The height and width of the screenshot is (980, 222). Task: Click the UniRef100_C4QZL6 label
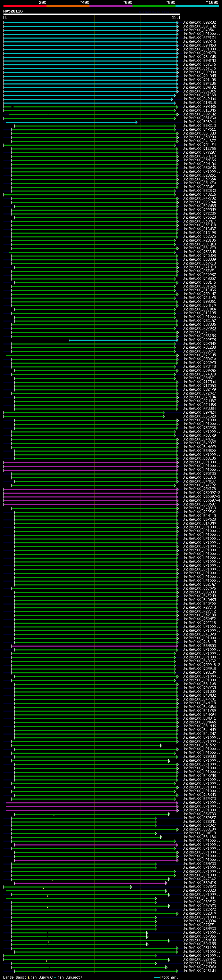point(199,194)
